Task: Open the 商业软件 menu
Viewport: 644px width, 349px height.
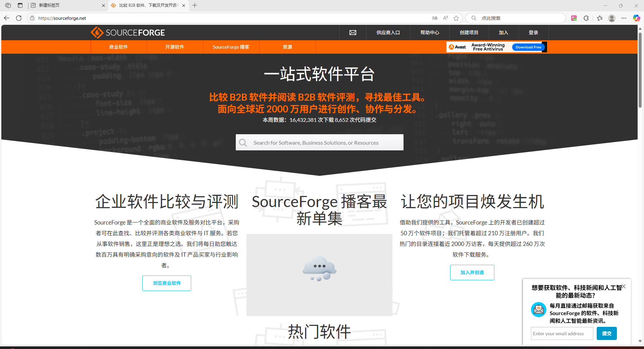Action: pyautogui.click(x=118, y=47)
